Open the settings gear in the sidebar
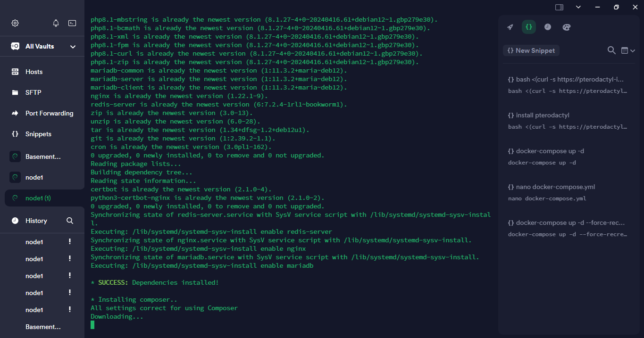The height and width of the screenshot is (338, 644). point(15,23)
